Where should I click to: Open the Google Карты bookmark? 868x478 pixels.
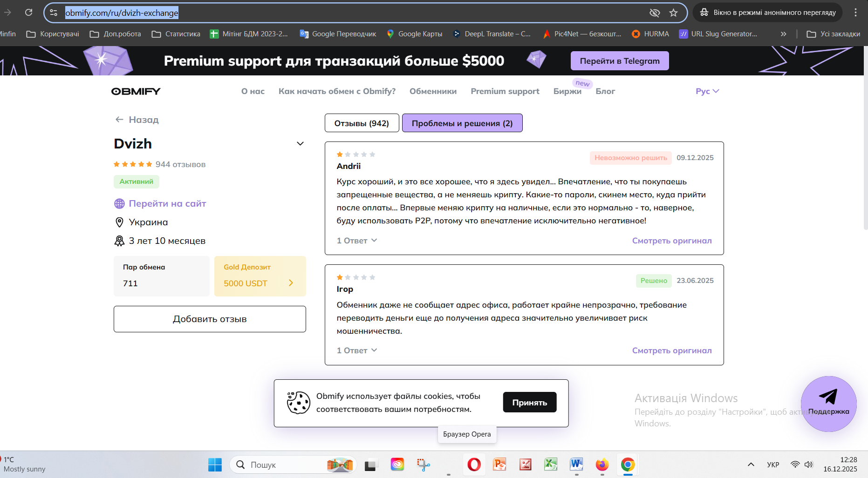coord(414,34)
